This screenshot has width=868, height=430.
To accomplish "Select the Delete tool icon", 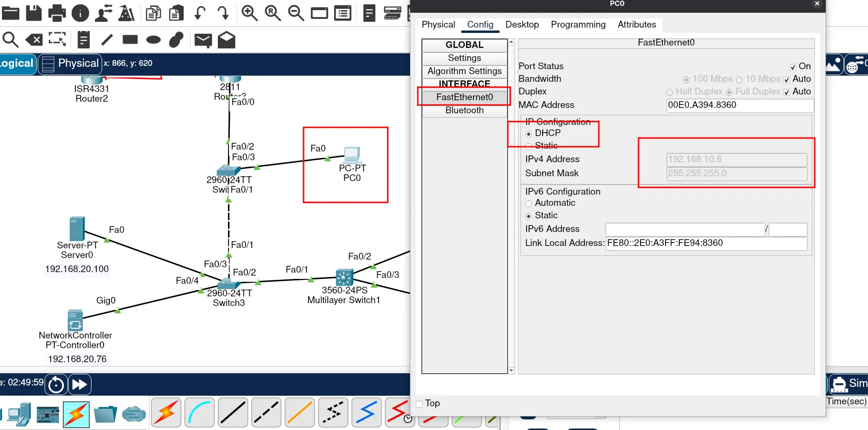I will 34,40.
